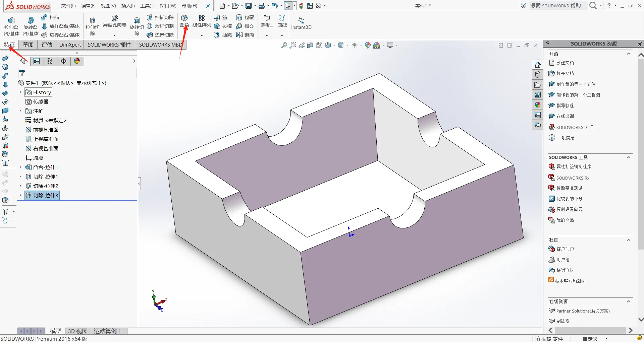Choose the 包覆 wrap feature
Screen dimensions: 644x342
pyautogui.click(x=245, y=17)
